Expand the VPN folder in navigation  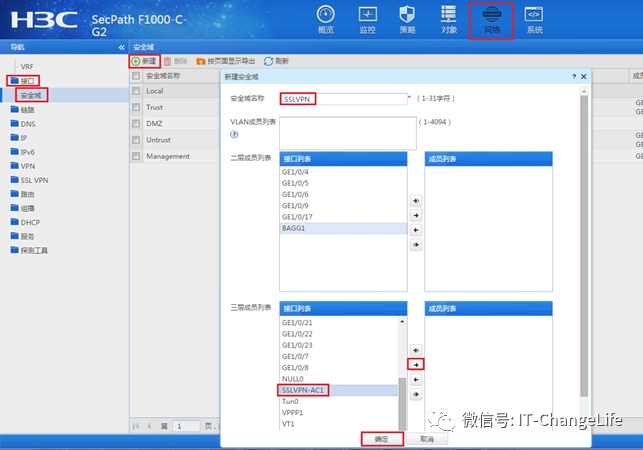click(x=23, y=166)
